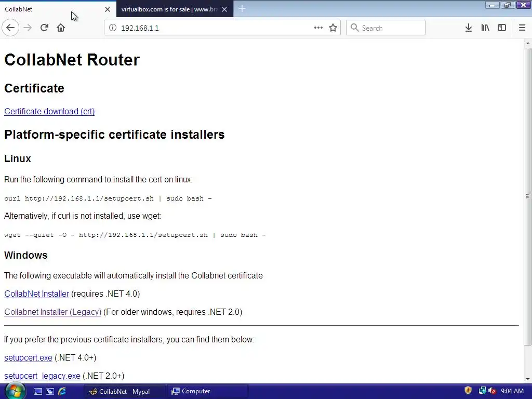532x399 pixels.
Task: Open the hamburger application menu
Action: (522, 28)
